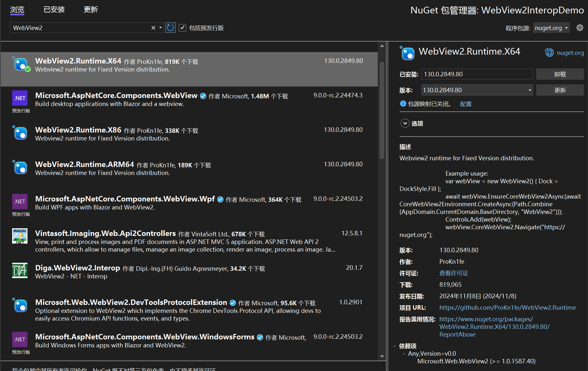
Task: Select Microsoft.Web.WebView2.DevToolsProtocolExtension package name
Action: tap(131, 302)
